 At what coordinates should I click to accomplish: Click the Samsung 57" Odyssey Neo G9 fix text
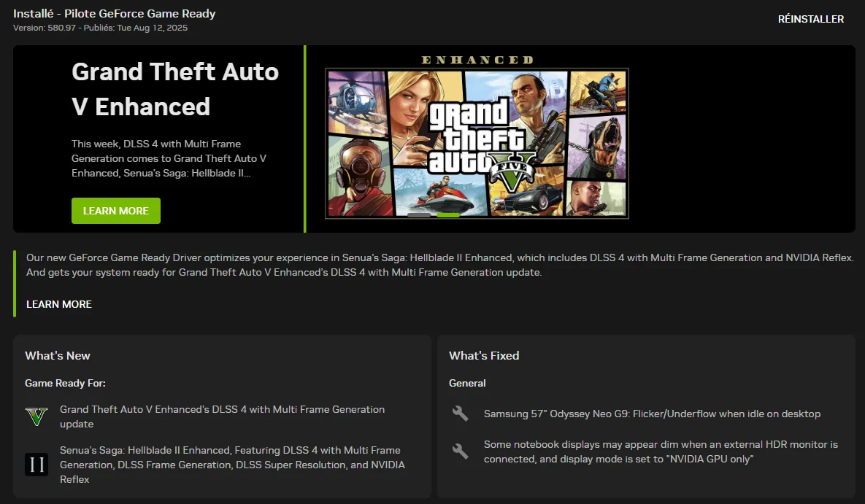[652, 414]
